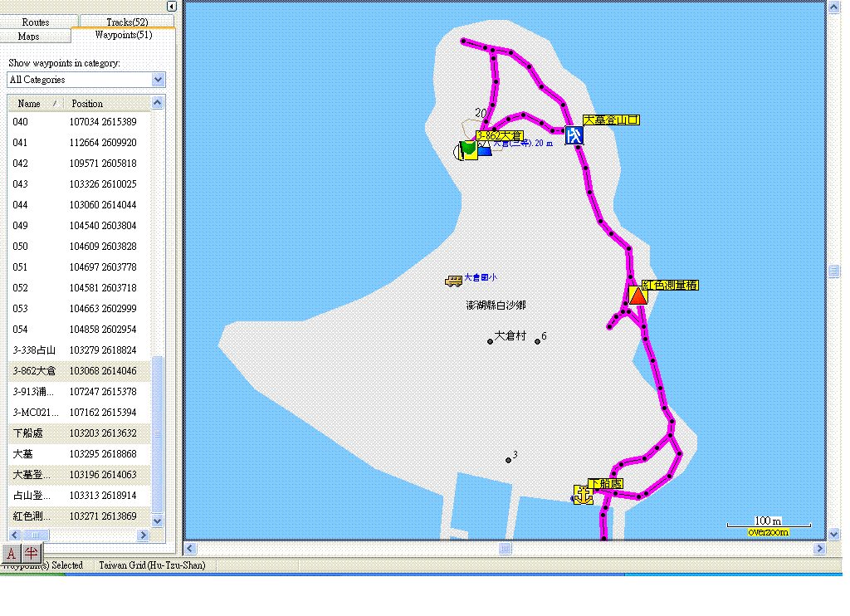Click the map vertical scroll-up arrow

point(833,7)
